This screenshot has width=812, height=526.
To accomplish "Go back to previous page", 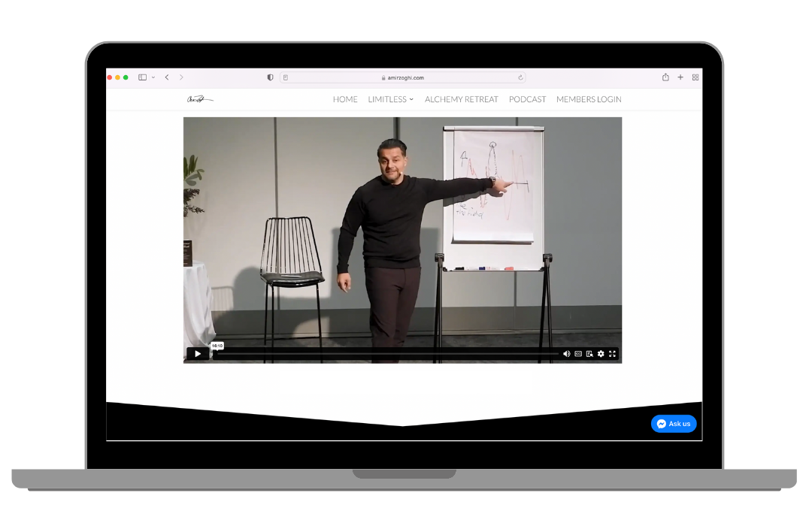I will (x=167, y=77).
